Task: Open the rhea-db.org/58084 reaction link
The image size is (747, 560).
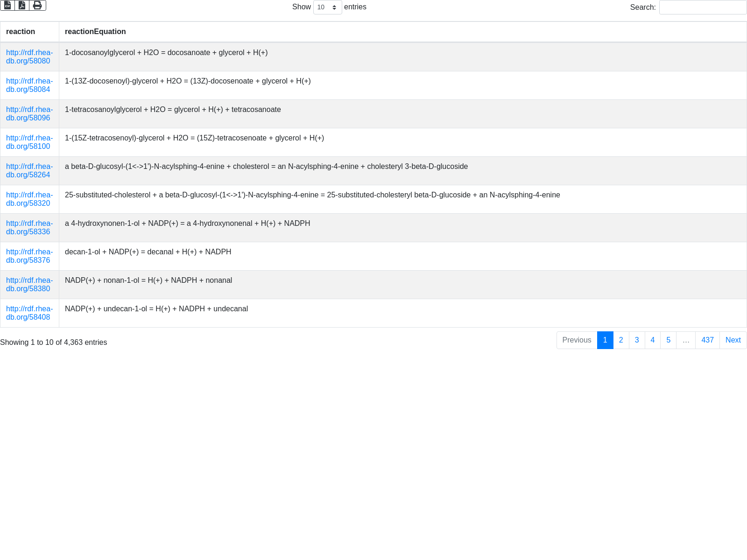Action: [x=29, y=85]
